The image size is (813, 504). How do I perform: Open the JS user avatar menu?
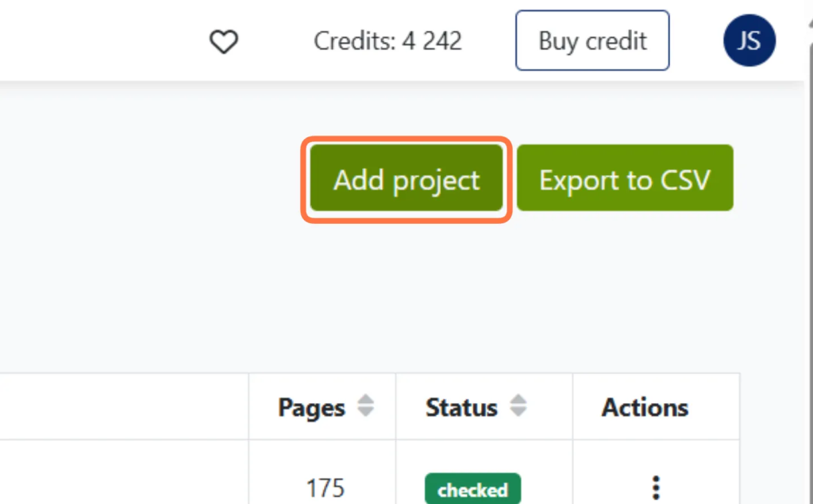click(x=749, y=40)
